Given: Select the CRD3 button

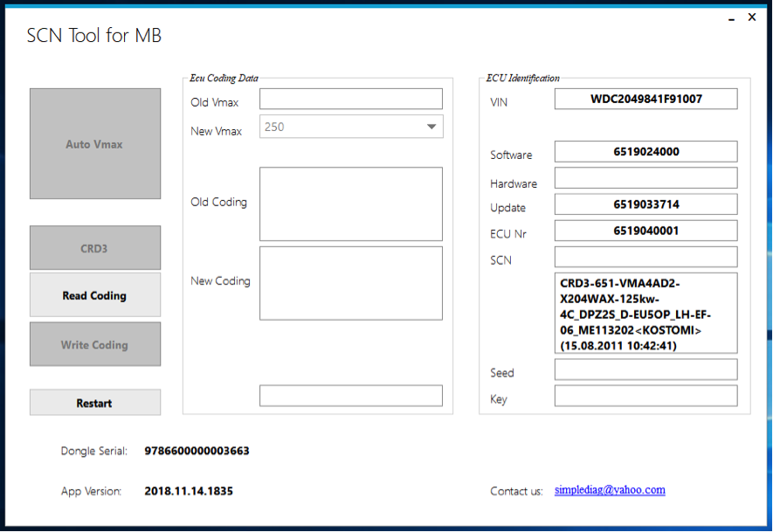Looking at the screenshot, I should coord(95,248).
